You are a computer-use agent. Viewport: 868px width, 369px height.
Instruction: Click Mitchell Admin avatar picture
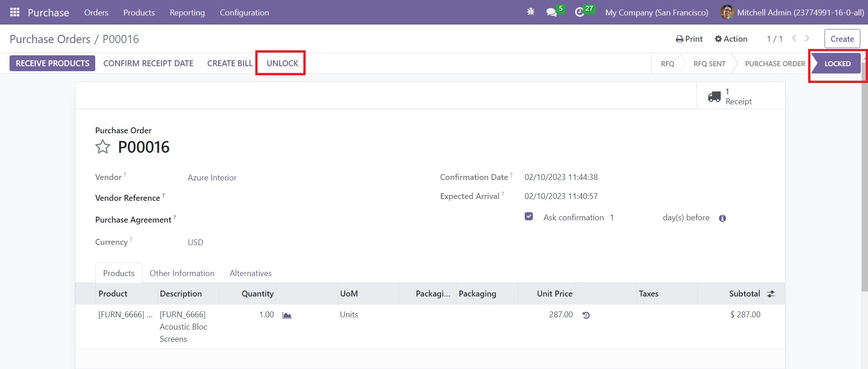(727, 12)
